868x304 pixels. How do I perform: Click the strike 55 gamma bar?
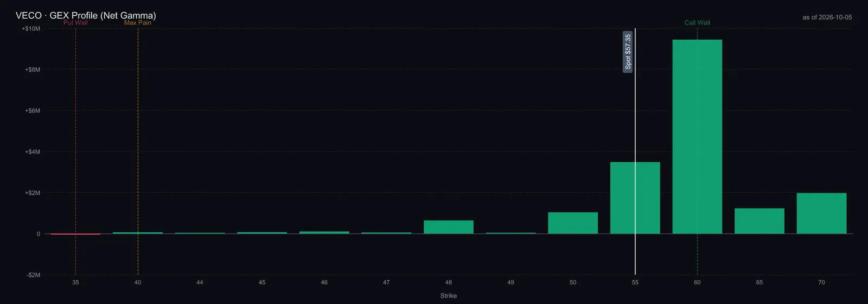tap(635, 198)
